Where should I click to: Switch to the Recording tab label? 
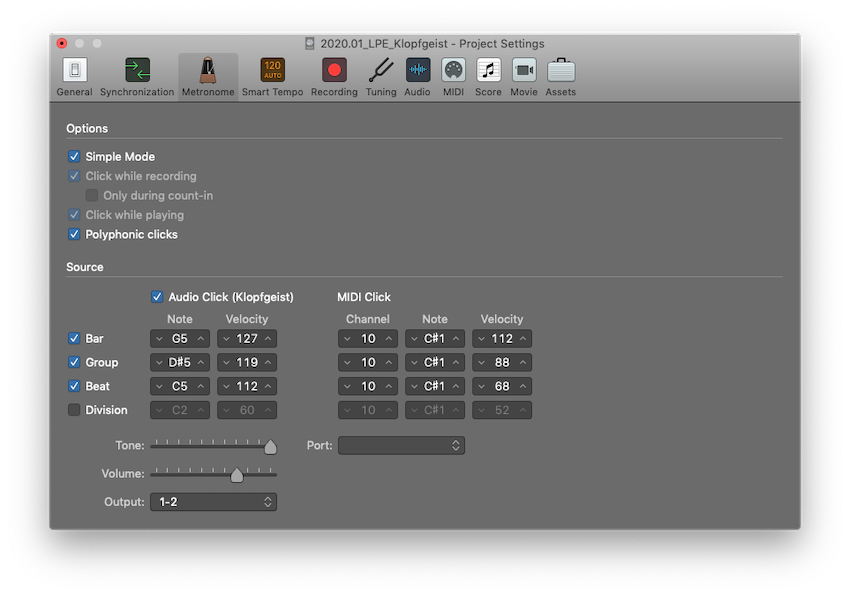click(334, 92)
